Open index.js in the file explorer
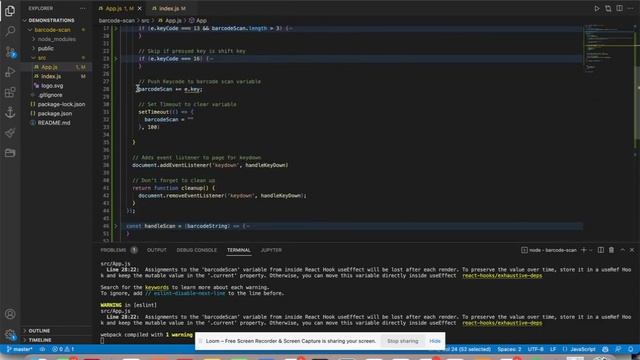This screenshot has height=360, width=640. point(51,76)
